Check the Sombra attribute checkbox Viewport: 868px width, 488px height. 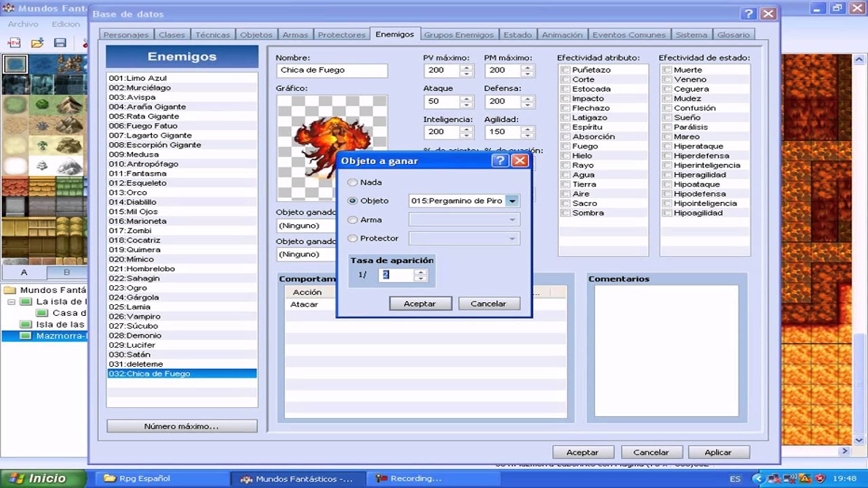click(566, 213)
